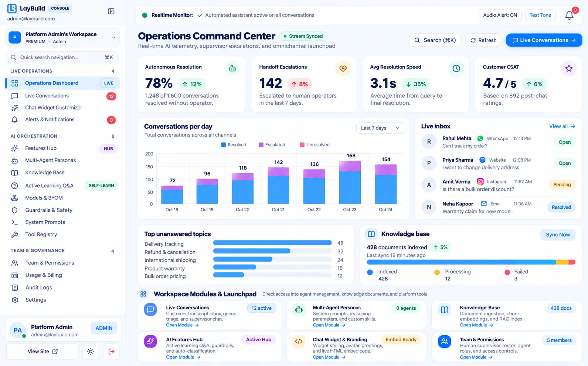
Task: Click the Knowledge base book icon
Action: [371, 234]
